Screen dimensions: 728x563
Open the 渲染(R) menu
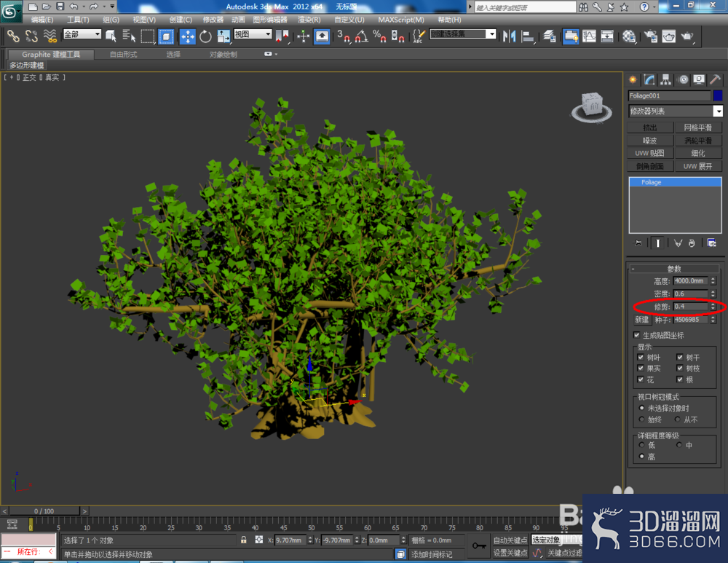309,20
